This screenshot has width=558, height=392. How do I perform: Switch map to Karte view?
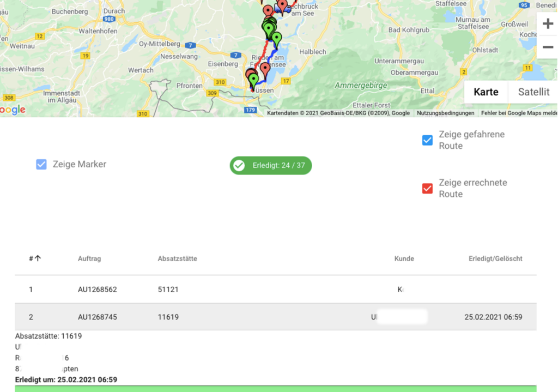pos(486,92)
